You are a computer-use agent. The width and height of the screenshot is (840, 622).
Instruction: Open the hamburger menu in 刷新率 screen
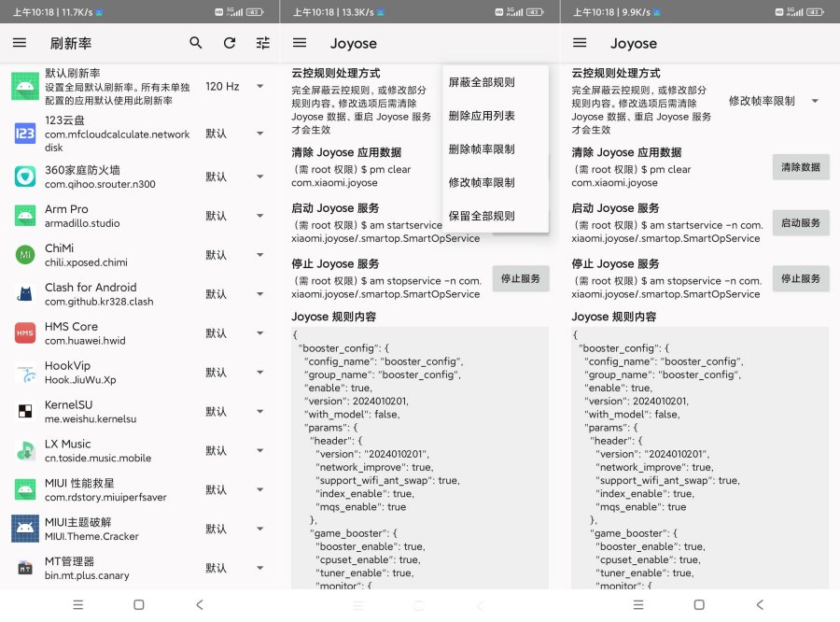coord(20,43)
